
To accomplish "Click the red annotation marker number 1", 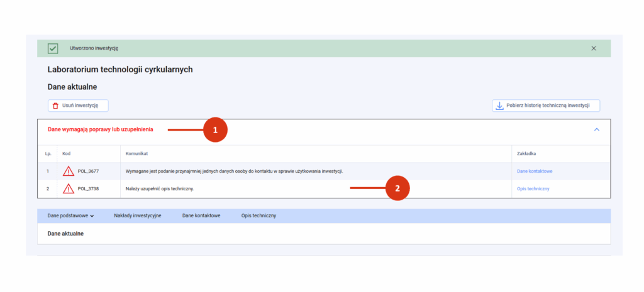I will pos(215,130).
